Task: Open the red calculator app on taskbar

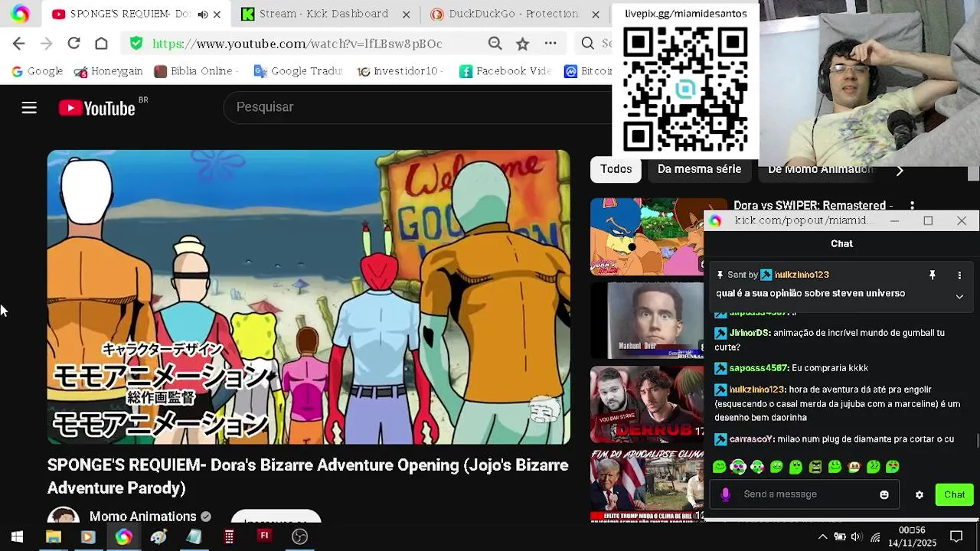Action: coord(229,536)
